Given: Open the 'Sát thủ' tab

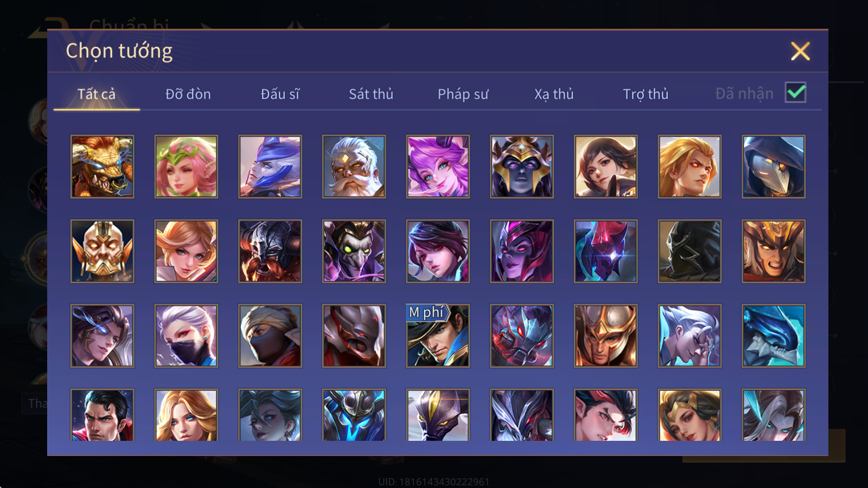Looking at the screenshot, I should pyautogui.click(x=371, y=94).
